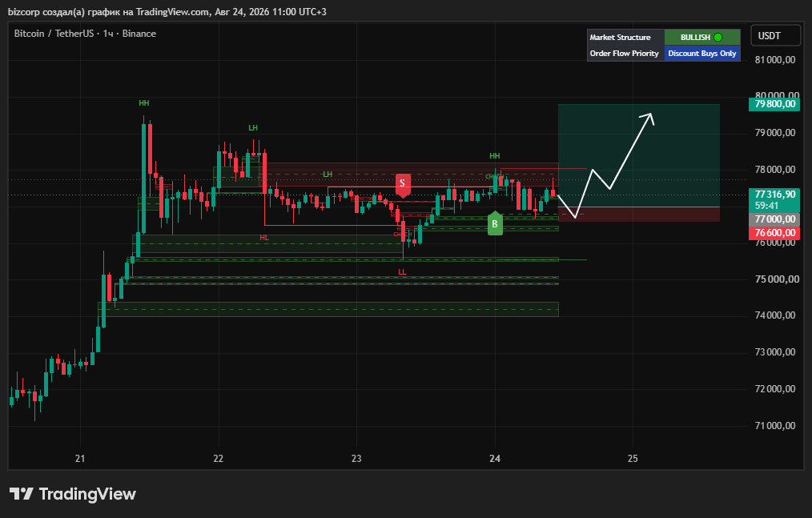Click date 23 on the time axis
This screenshot has width=812, height=518.
(x=356, y=459)
